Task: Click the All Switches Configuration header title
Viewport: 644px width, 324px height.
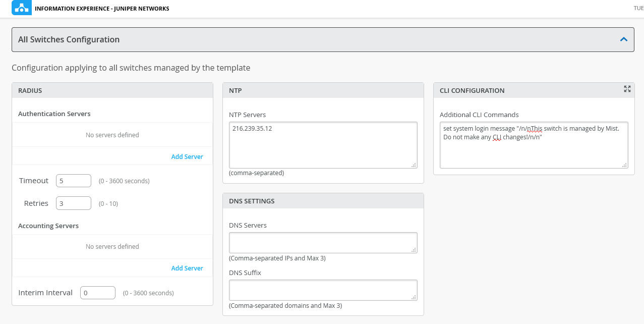Action: tap(69, 39)
